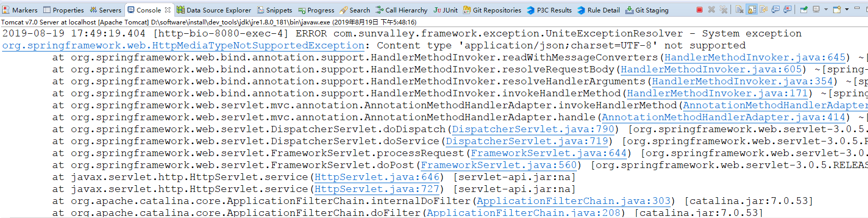Open the AnnotationMethodHandlerAdapter link on the invokeHandlerMethod line
This screenshot has height=218, width=868.
click(775, 105)
